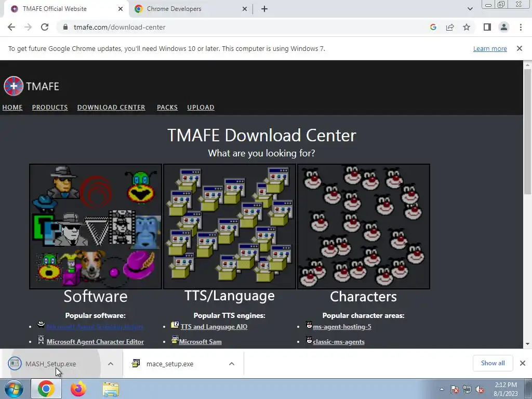Open a new tab with plus button
This screenshot has width=532, height=399.
pos(264,9)
